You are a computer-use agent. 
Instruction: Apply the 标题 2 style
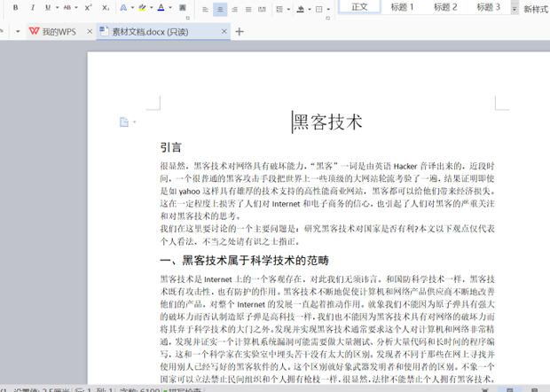(445, 7)
